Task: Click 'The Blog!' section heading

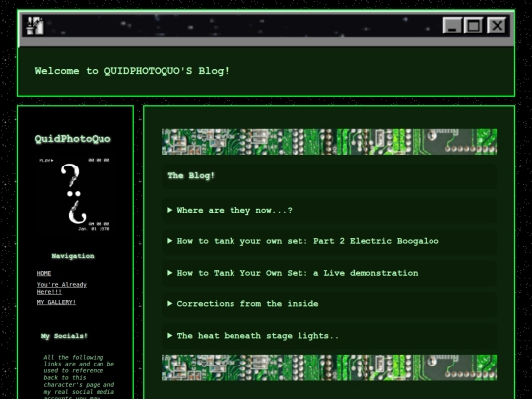Action: [191, 175]
